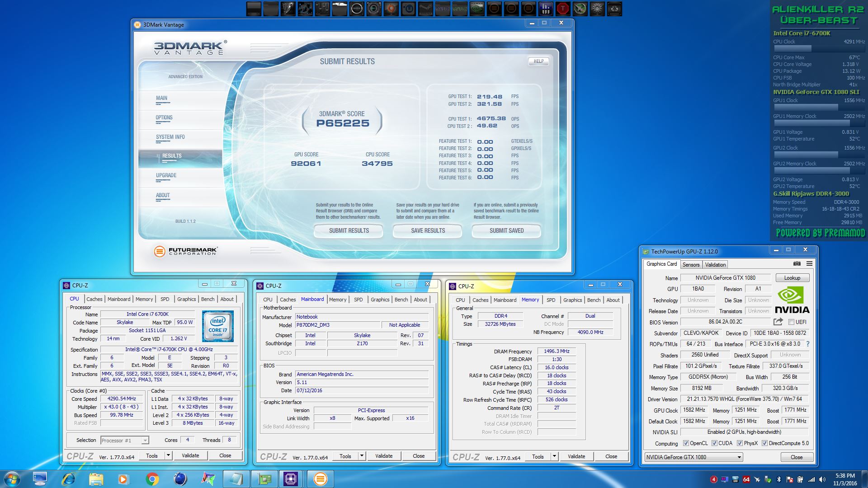This screenshot has height=488, width=868.
Task: Click the taskbar clock showing 5:38 PM
Action: [845, 479]
